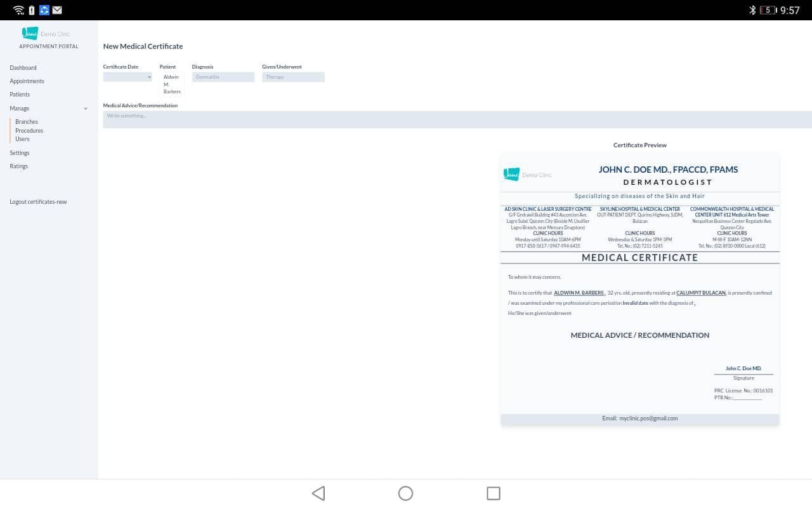This screenshot has height=508, width=812.
Task: Tap the Wi-Fi status bar icon
Action: (18, 10)
